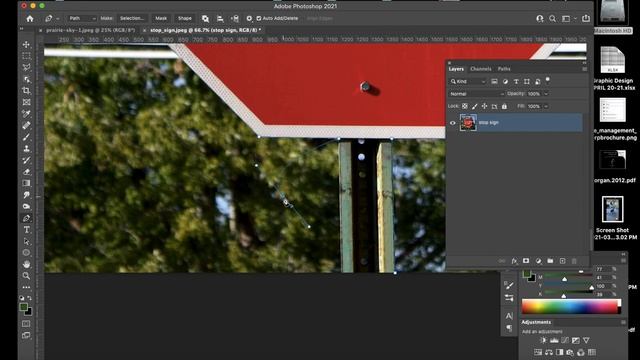Toggle pixel layer filter
The image size is (640, 360).
(x=494, y=82)
